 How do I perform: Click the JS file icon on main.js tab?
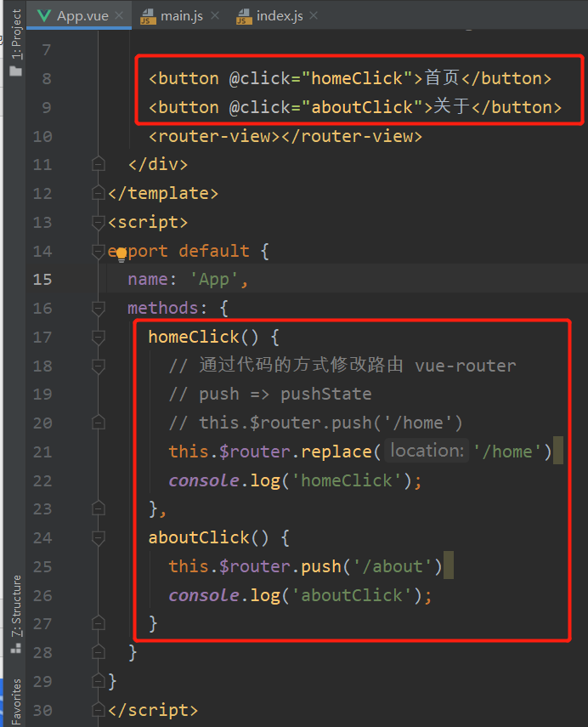click(148, 17)
